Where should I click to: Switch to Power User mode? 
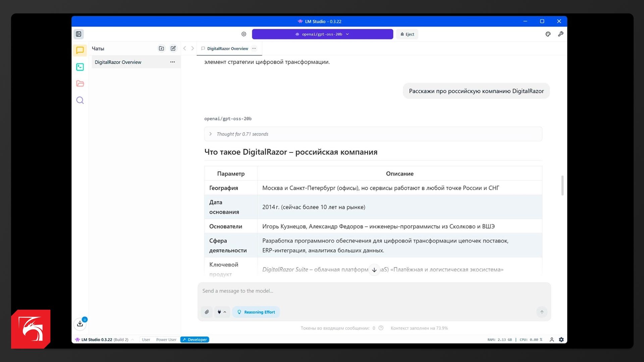coord(166,340)
